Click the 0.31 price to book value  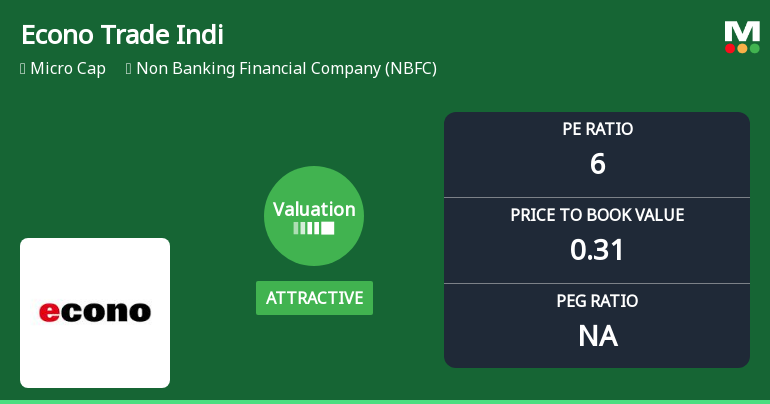[x=597, y=249]
